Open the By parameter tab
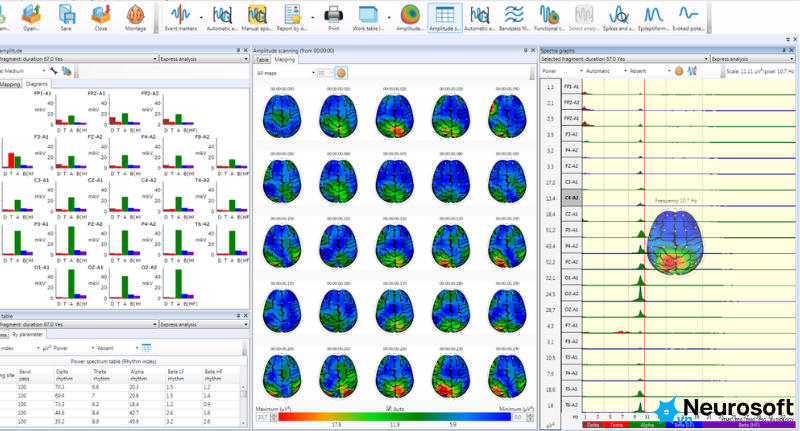Viewport: 800px width, 431px height. (x=28, y=335)
